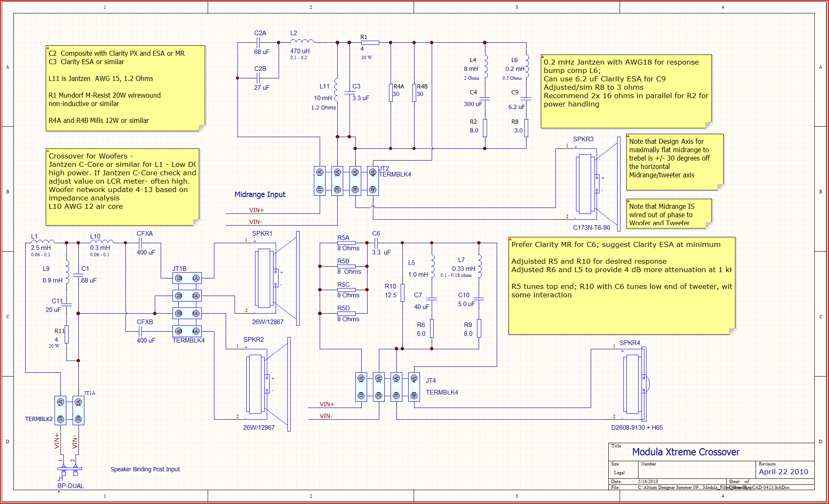Select inductor L9 0.9 mH coil
The width and height of the screenshot is (829, 504).
pos(67,272)
